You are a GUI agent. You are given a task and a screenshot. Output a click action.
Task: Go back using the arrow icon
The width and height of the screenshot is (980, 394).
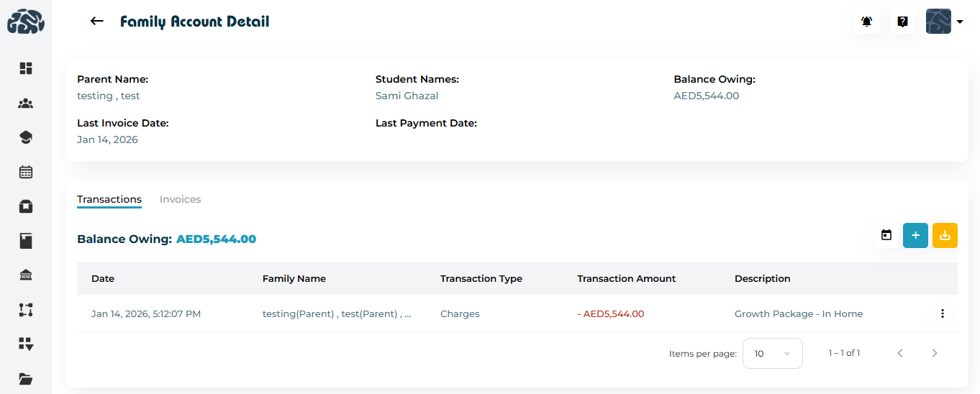coord(97,22)
